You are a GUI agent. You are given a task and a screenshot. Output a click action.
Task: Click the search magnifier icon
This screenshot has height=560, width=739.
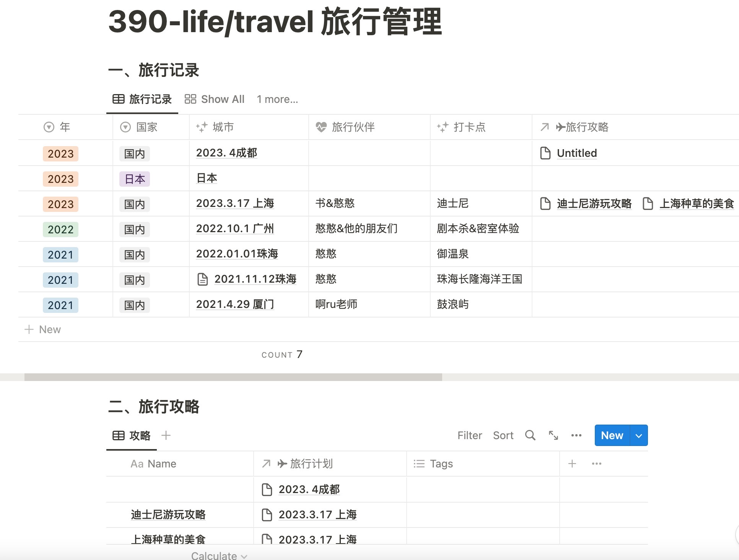[530, 435]
